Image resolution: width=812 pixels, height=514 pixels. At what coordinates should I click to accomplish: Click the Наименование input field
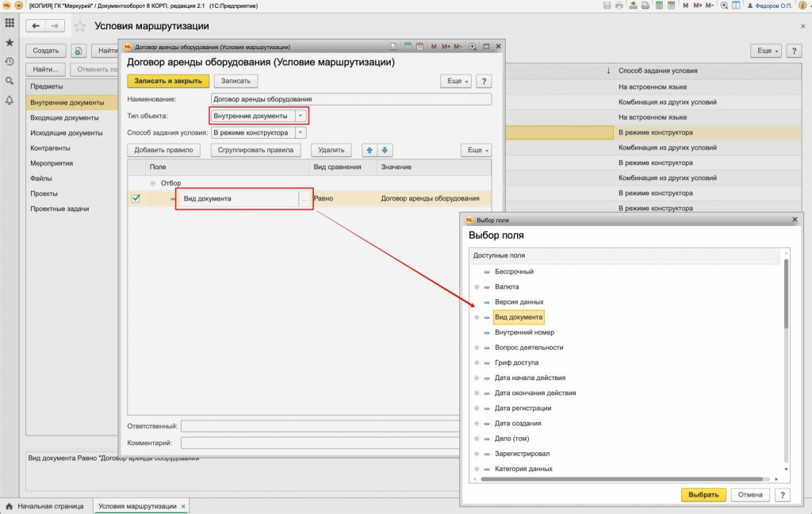pos(351,99)
